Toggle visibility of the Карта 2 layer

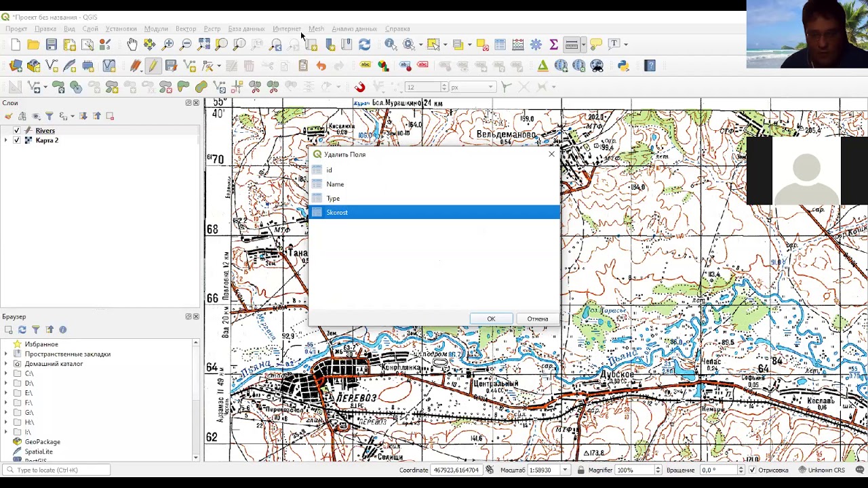pyautogui.click(x=16, y=140)
